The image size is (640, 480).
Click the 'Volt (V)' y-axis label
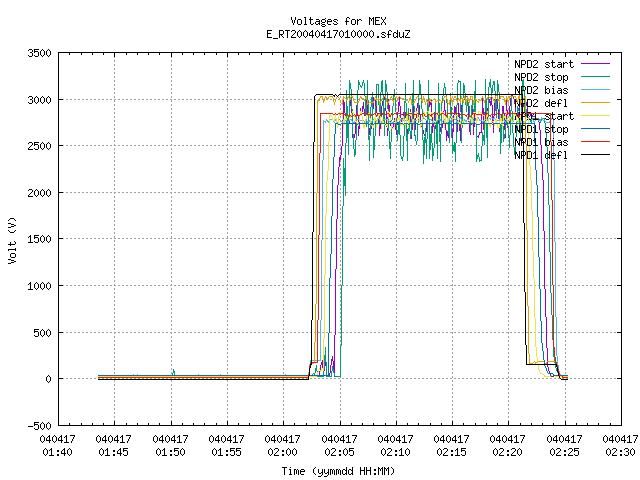[x=12, y=240]
